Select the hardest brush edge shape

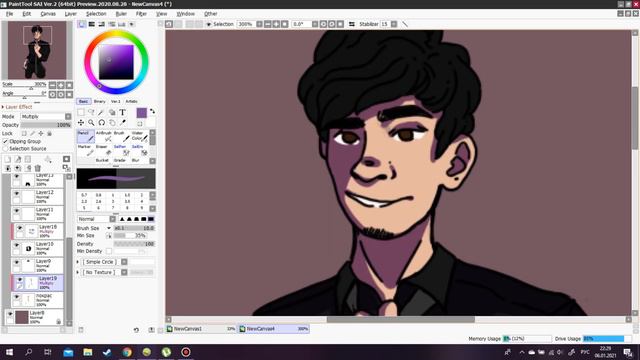(x=151, y=219)
